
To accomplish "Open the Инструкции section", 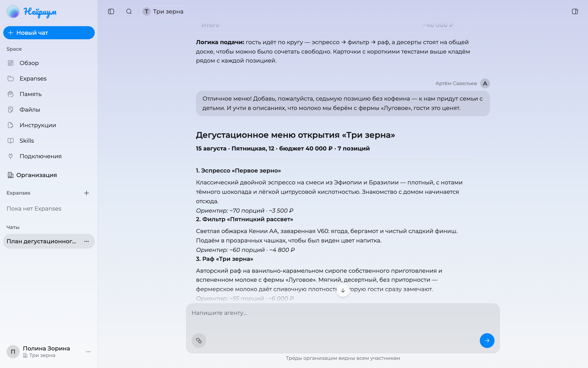I will point(49,125).
